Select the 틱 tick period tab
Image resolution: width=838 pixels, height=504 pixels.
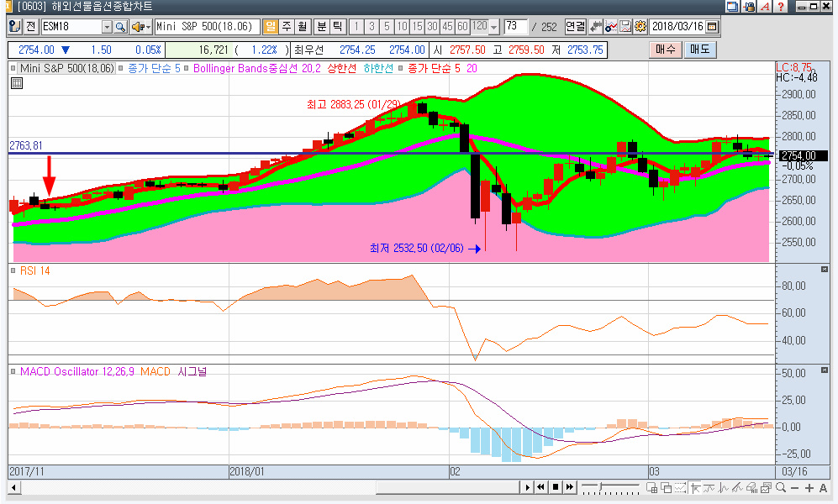338,26
